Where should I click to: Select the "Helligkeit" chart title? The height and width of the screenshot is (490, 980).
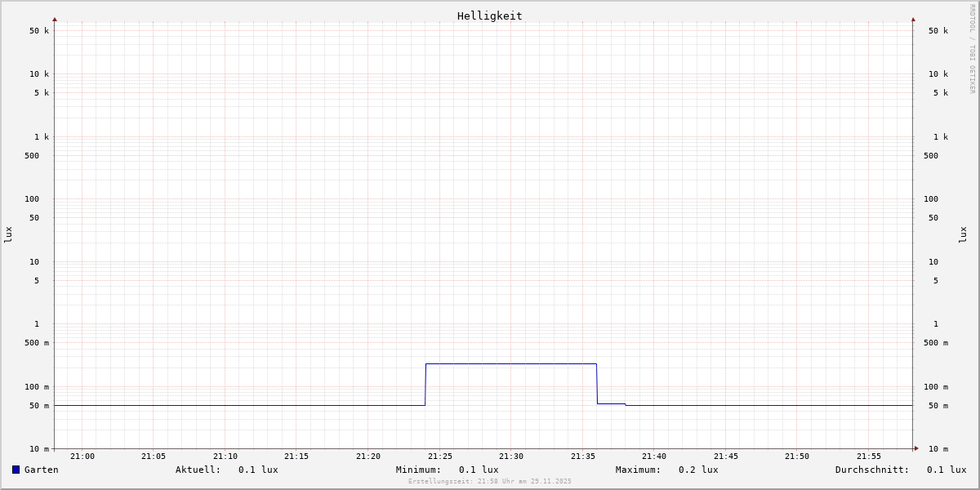pyautogui.click(x=490, y=16)
